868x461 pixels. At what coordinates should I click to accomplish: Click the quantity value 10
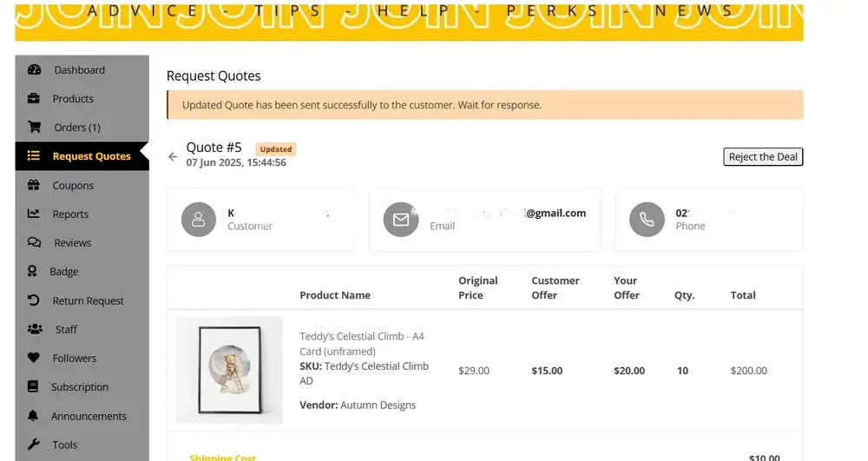[x=682, y=371]
